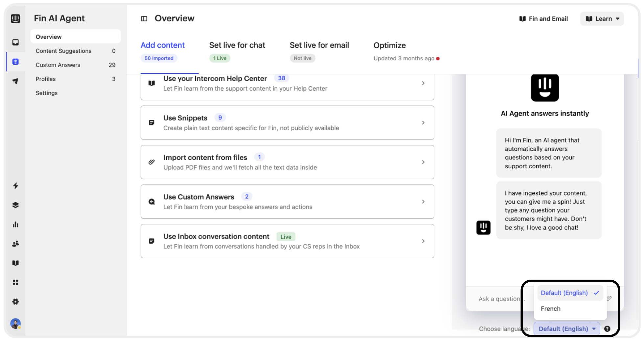Open Profiles in the left menu
644x342 pixels.
pyautogui.click(x=76, y=79)
